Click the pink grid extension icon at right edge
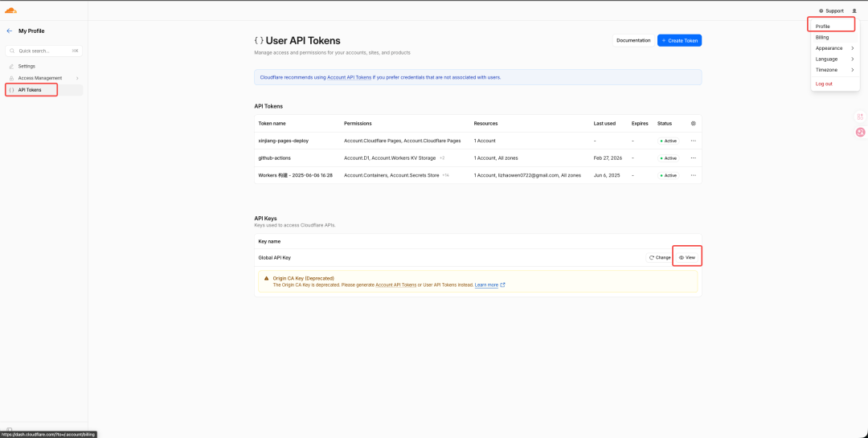The width and height of the screenshot is (868, 438). pos(860,117)
